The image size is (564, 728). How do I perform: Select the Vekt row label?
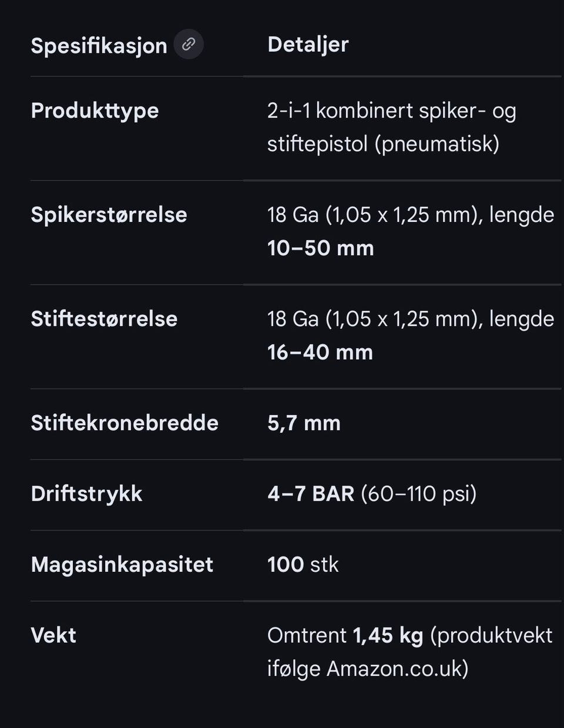tap(53, 635)
